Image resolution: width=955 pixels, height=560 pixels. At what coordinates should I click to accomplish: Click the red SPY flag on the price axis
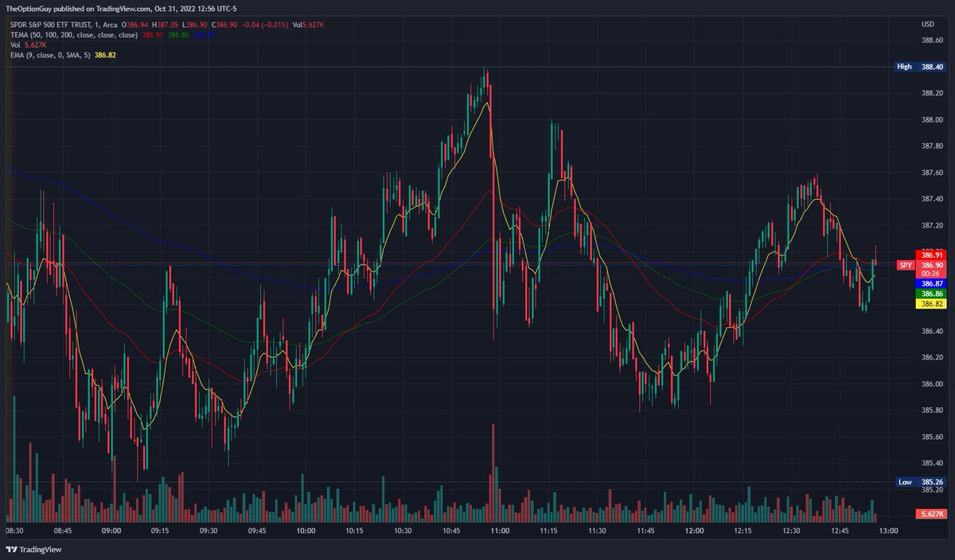pyautogui.click(x=904, y=265)
